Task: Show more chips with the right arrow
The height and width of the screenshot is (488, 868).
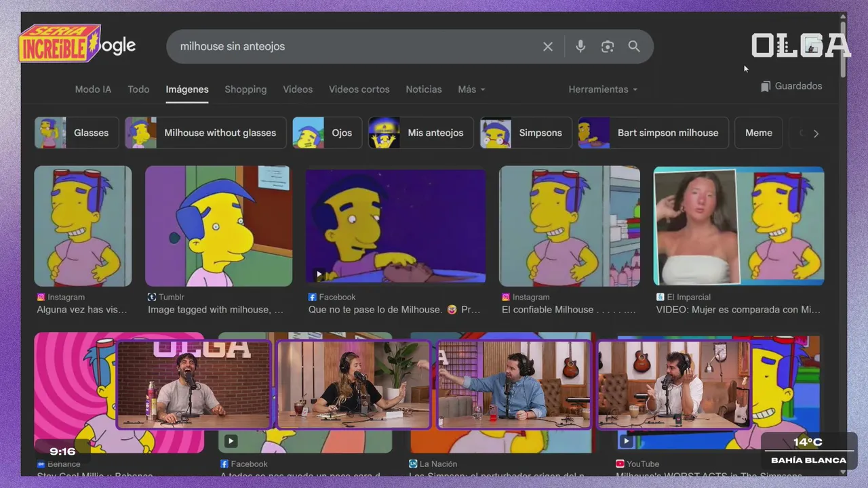Action: 816,134
